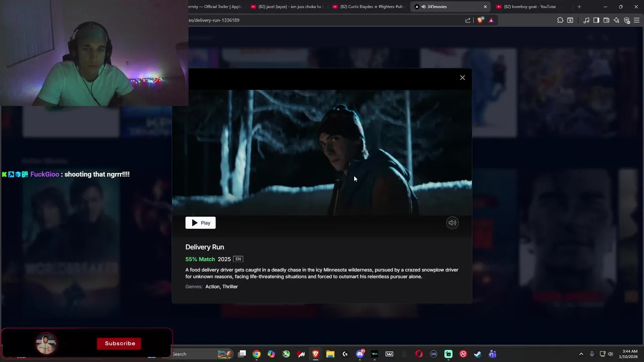Open the Brave Shields lion icon
Viewport: 644px width, 362px height.
pos(480,20)
